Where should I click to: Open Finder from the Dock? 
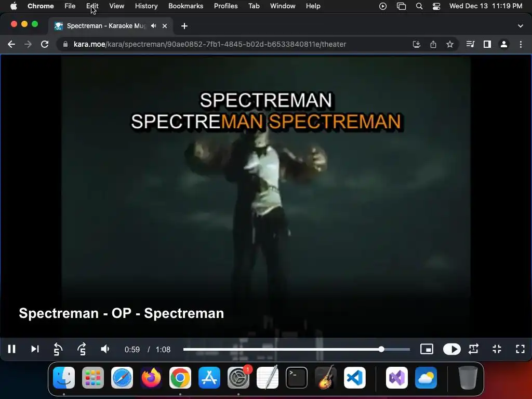(64, 378)
